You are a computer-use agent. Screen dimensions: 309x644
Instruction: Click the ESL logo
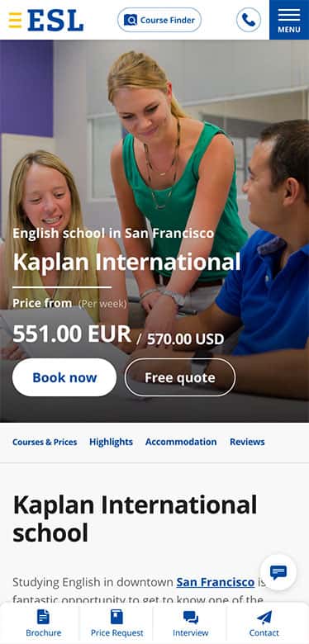(x=46, y=20)
